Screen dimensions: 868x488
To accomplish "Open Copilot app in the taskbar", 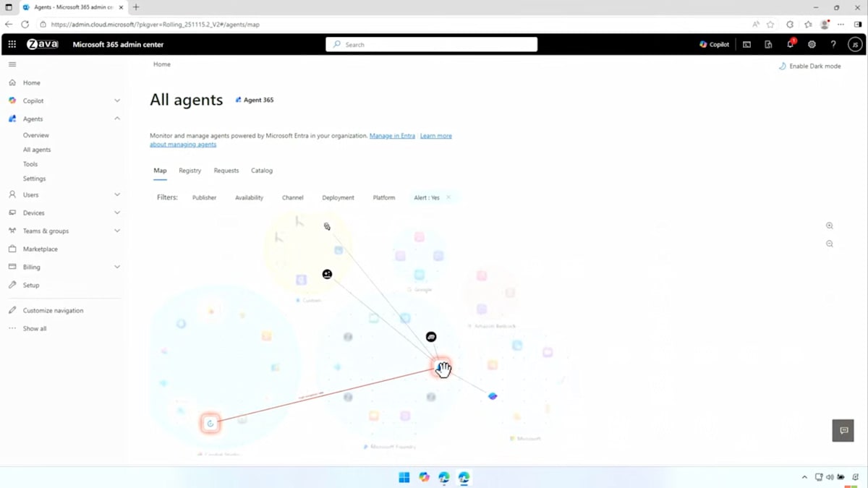I will (424, 477).
